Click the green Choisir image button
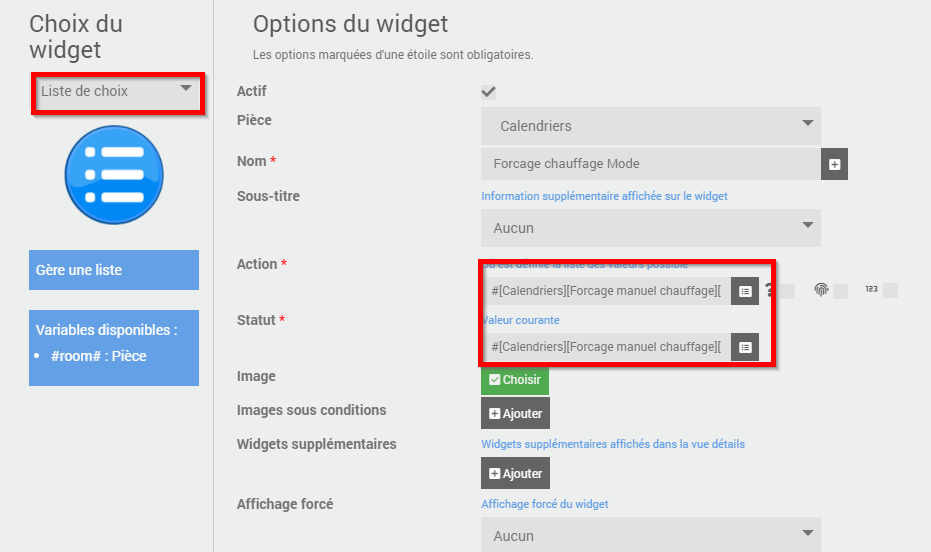Viewport: 931px width, 552px height. pos(515,380)
